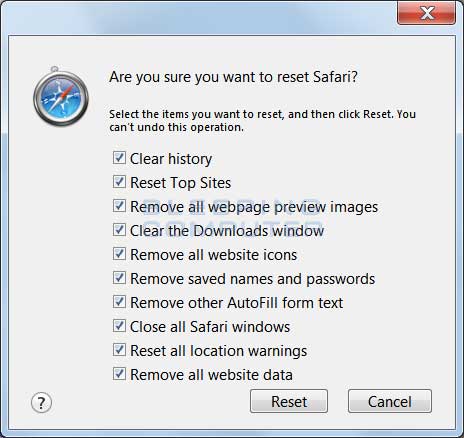The image size is (464, 438).
Task: Close the dialog with the red X
Action: tap(426, 13)
